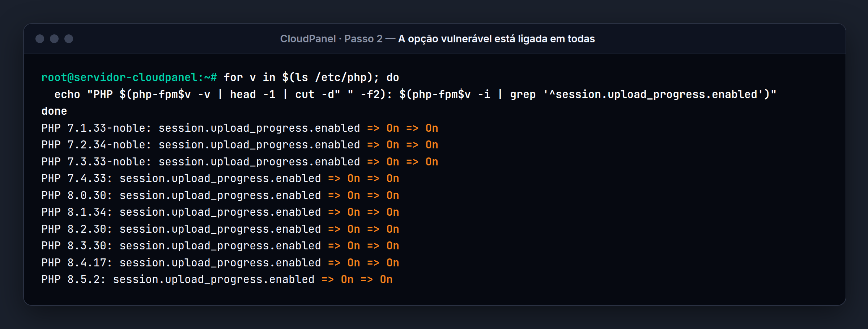Click the middle gray window dot
Screen dimensions: 868x329
pyautogui.click(x=54, y=39)
